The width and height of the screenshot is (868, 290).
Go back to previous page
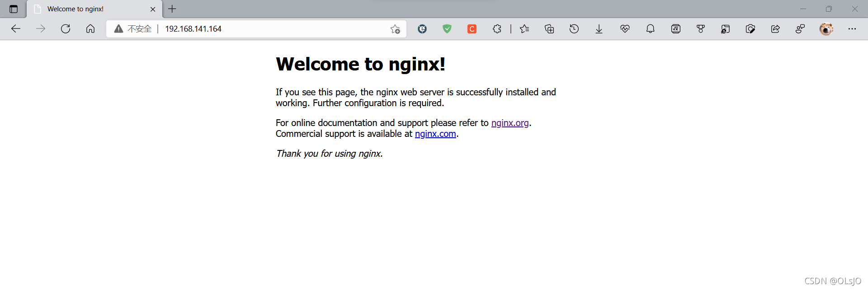(16, 29)
